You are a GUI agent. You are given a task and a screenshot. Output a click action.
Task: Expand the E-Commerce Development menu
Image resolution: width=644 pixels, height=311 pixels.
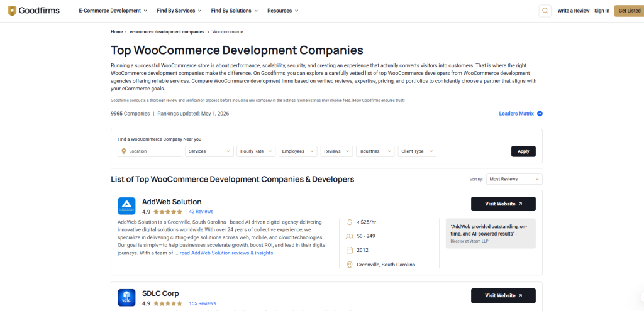(x=113, y=11)
